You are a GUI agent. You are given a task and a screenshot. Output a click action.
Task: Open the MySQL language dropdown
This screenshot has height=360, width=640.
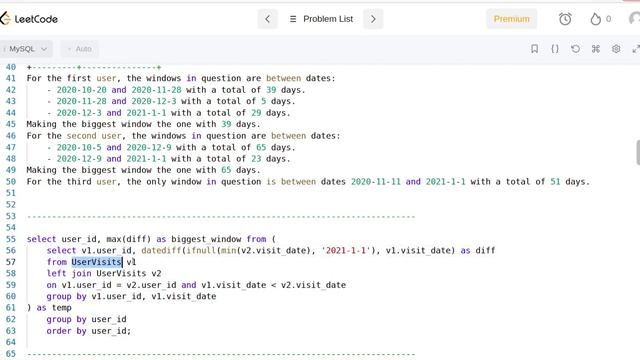click(26, 49)
